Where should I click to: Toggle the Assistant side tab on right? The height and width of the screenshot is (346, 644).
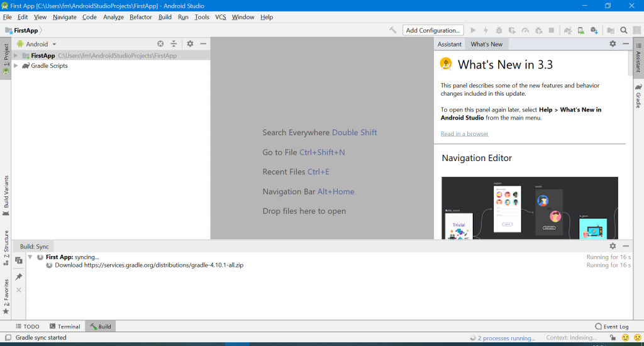639,59
